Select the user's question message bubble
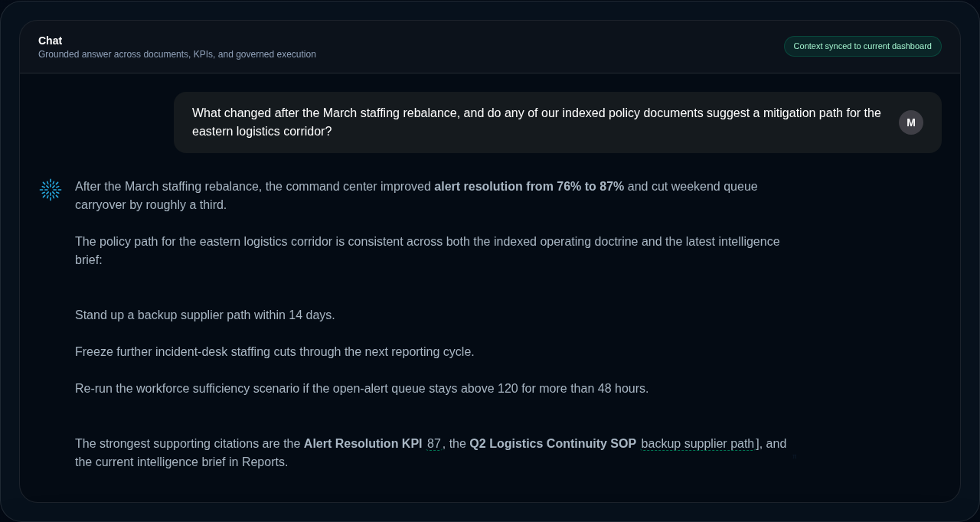Image resolution: width=980 pixels, height=522 pixels. coord(536,122)
